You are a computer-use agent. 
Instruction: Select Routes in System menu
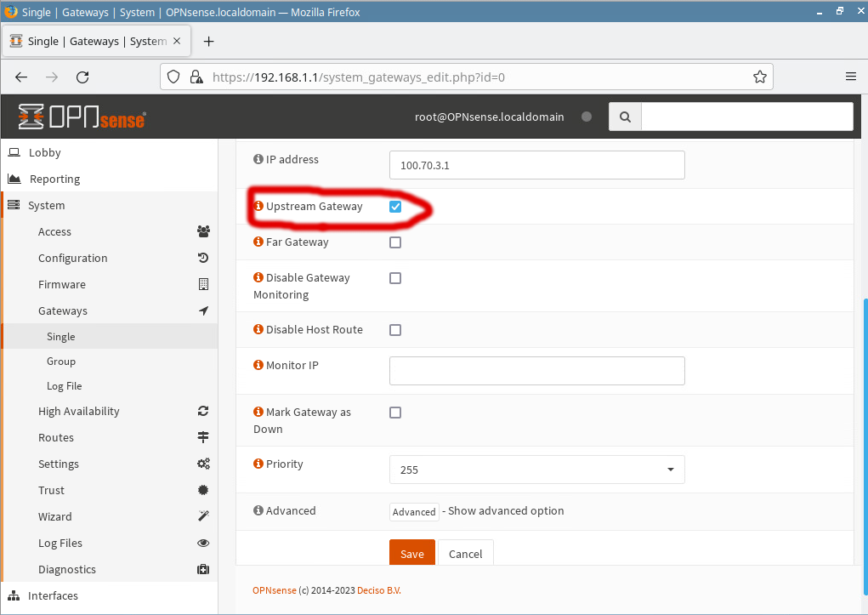56,438
